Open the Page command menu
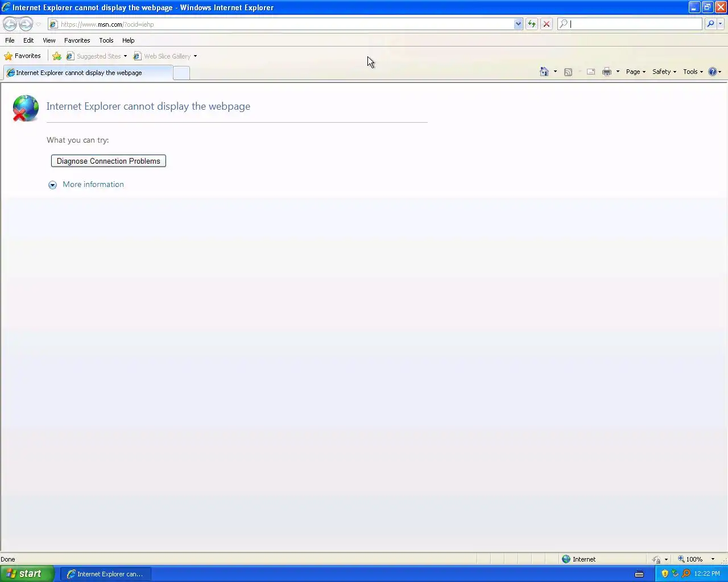The height and width of the screenshot is (582, 728). 636,72
